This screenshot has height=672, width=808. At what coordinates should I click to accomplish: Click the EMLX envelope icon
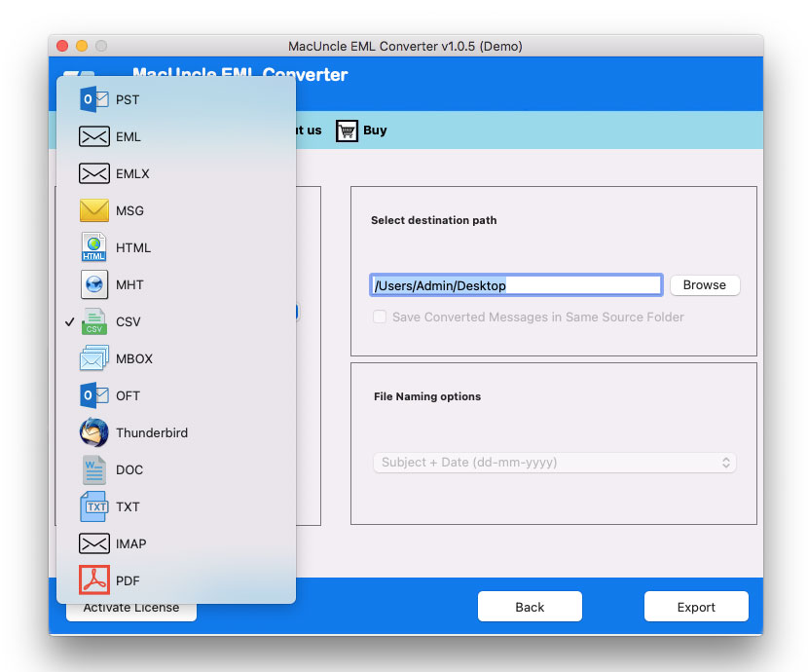click(x=93, y=173)
